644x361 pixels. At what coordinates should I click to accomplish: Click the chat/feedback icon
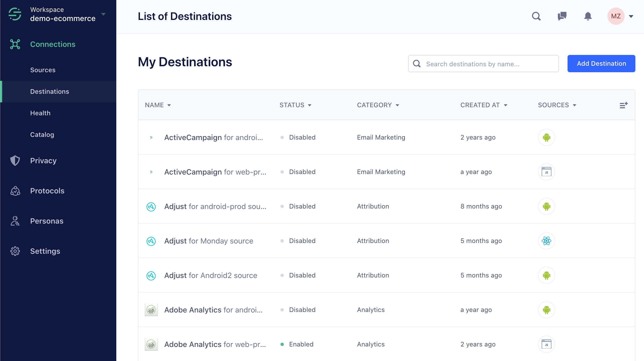coord(562,16)
